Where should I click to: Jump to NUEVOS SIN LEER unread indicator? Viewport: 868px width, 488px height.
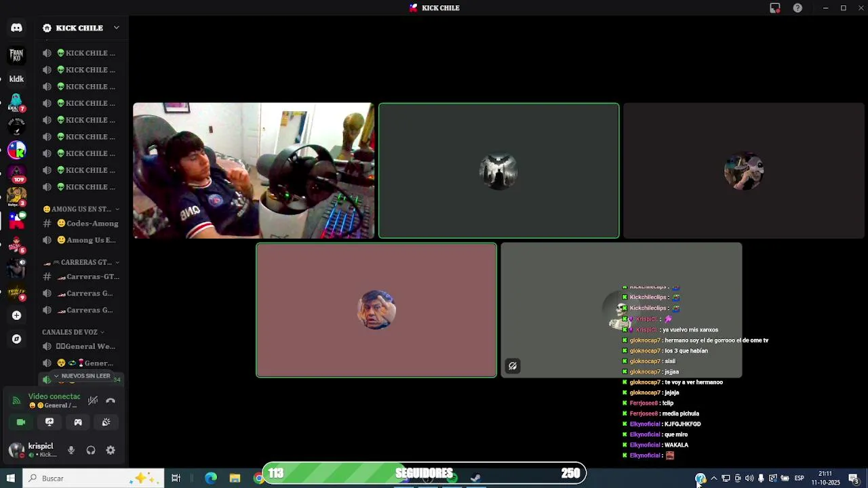coord(81,376)
